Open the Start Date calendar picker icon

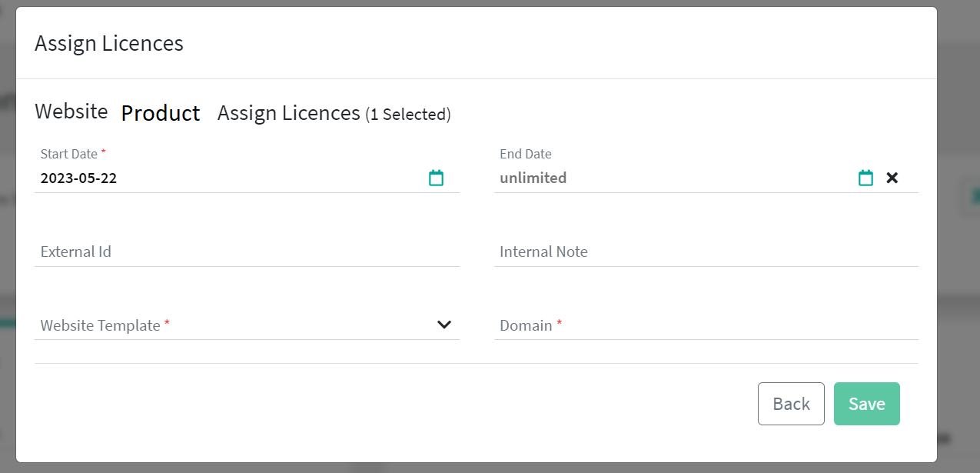(436, 178)
